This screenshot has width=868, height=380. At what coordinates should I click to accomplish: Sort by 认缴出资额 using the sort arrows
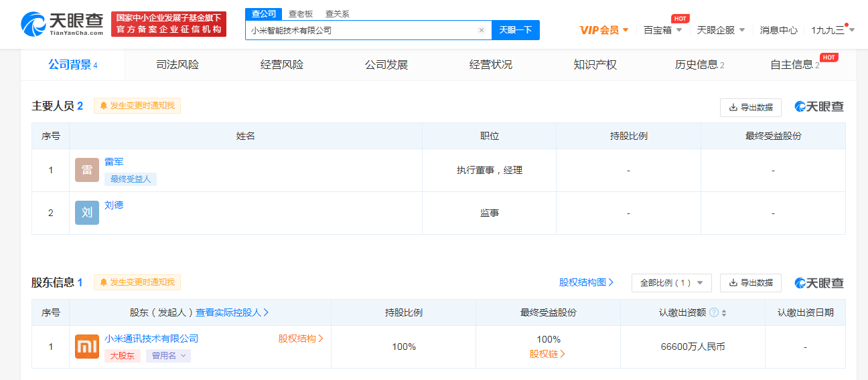point(724,313)
